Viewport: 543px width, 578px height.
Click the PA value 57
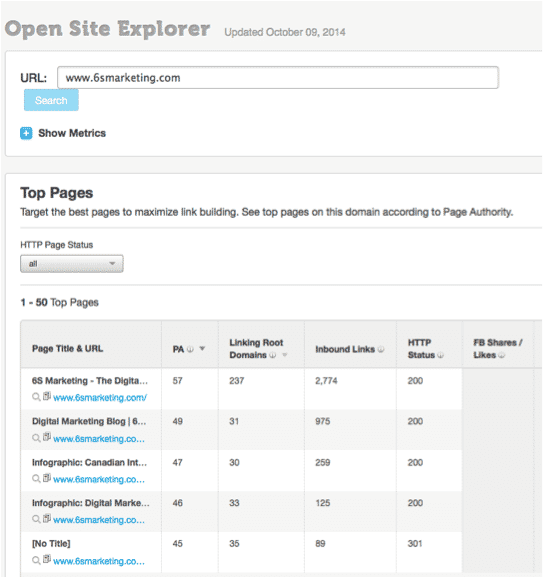click(178, 381)
